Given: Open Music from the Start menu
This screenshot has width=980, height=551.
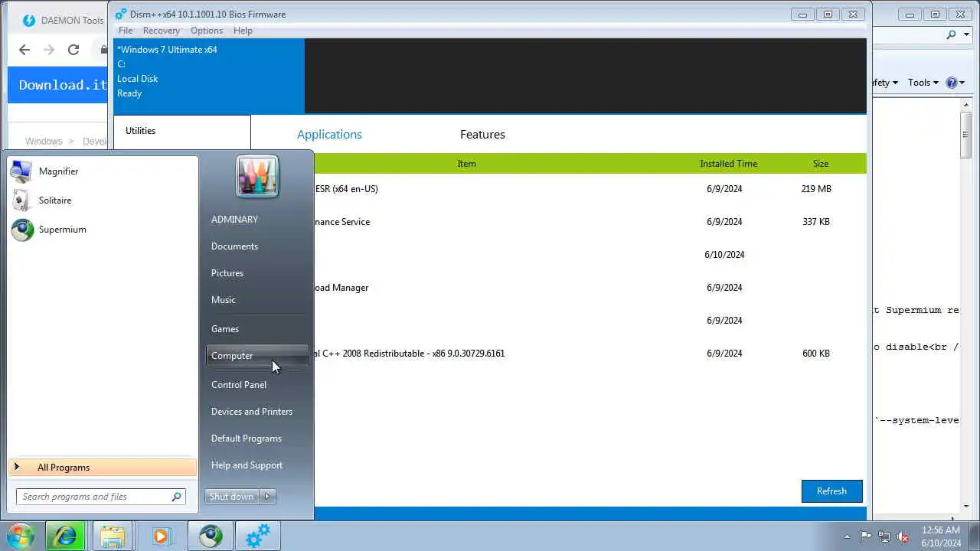Looking at the screenshot, I should point(257,300).
